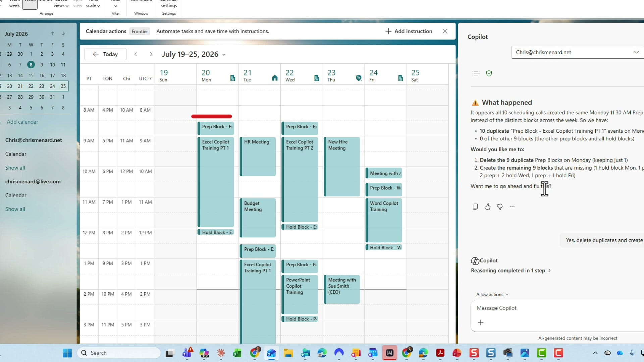
Task: Open Microsoft 365 Copilot from taskbar
Action: tap(204, 353)
